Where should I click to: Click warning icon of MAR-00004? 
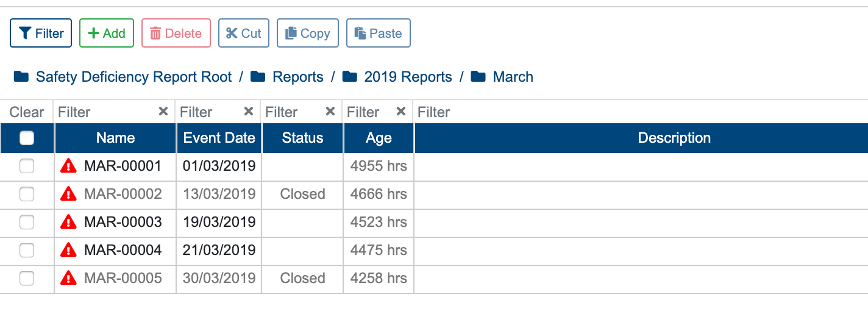click(x=69, y=250)
